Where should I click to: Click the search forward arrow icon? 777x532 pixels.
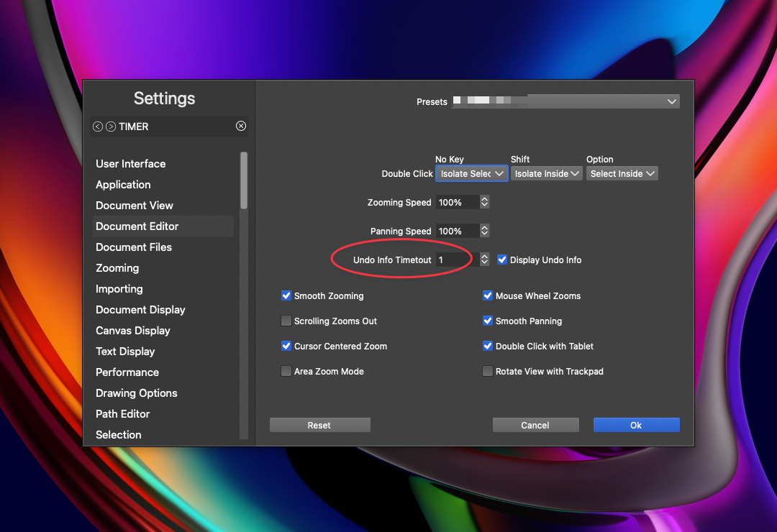coord(111,127)
